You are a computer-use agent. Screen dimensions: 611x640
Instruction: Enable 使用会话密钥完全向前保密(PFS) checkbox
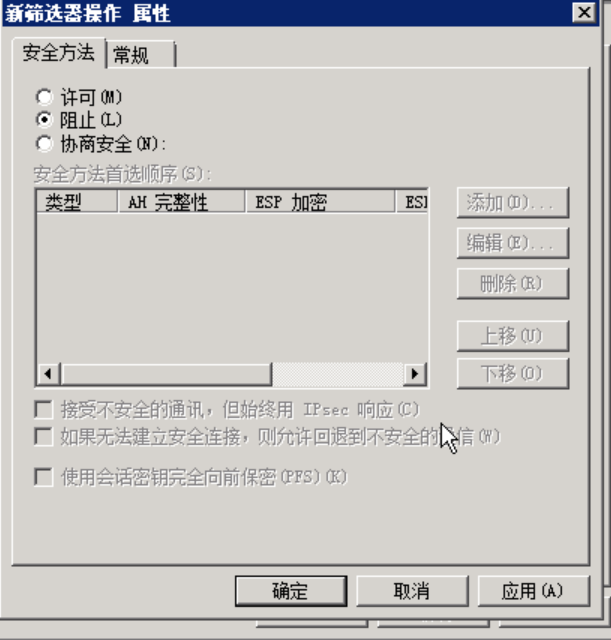pyautogui.click(x=44, y=477)
